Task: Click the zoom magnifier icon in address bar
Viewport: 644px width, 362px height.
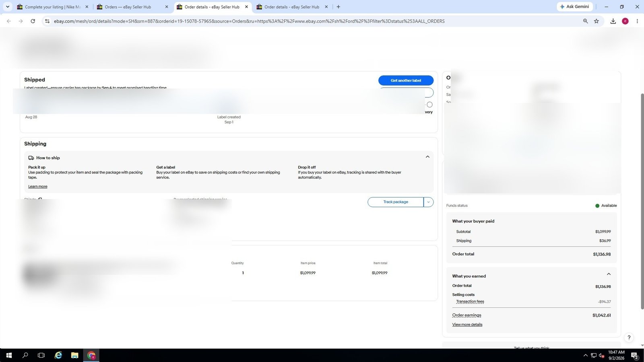Action: [x=586, y=21]
